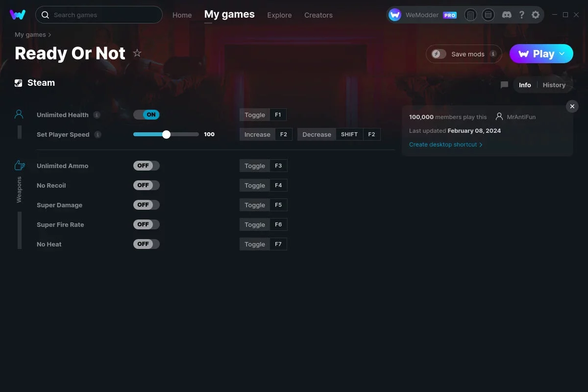Expand Play button dropdown arrow
This screenshot has width=588, height=392.
click(562, 54)
